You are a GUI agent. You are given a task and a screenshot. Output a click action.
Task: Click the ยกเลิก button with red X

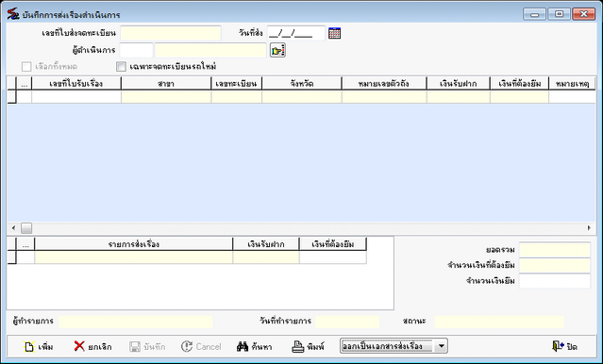tap(92, 346)
